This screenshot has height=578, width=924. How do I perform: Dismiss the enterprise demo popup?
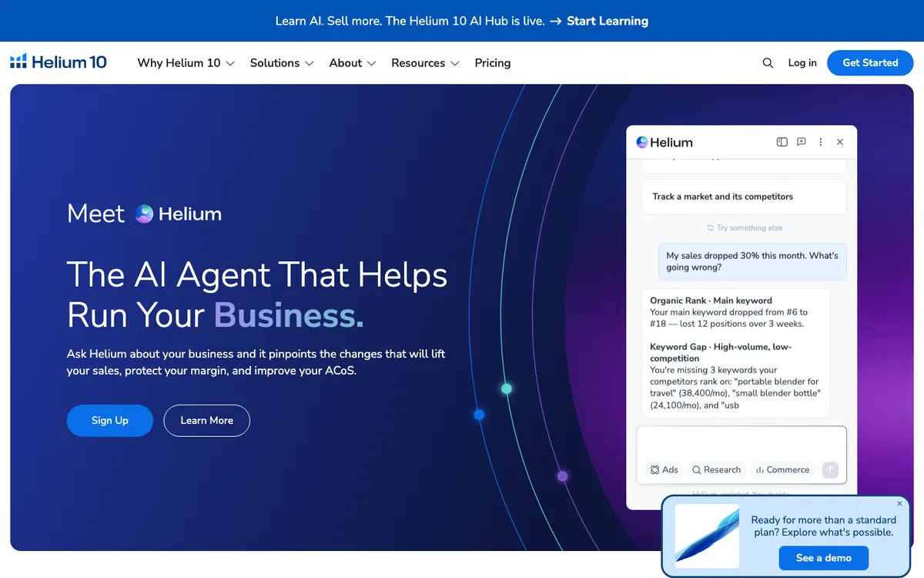899,503
